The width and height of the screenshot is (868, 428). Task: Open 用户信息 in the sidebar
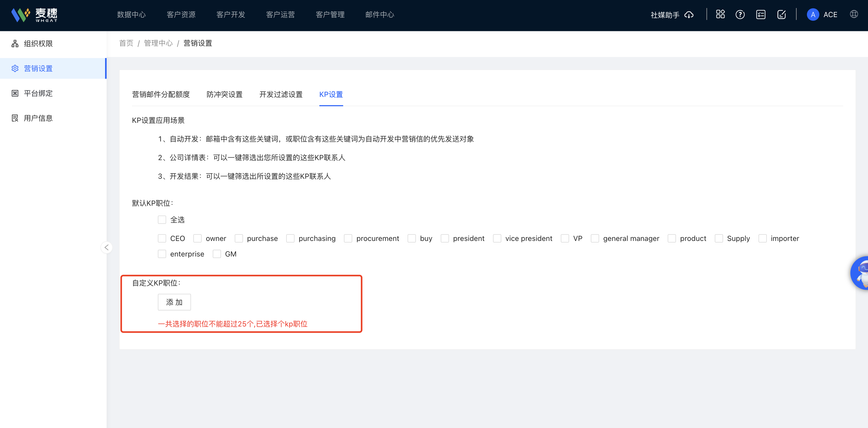(53, 118)
